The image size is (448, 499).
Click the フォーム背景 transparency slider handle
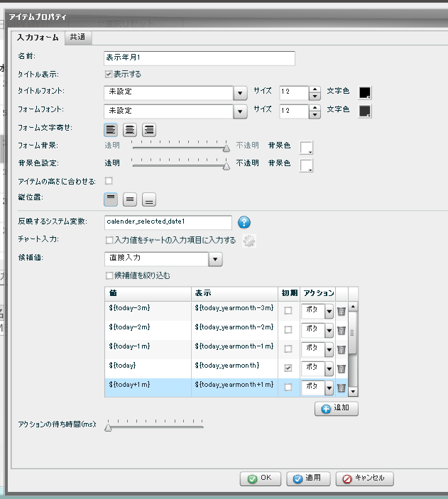(x=226, y=148)
